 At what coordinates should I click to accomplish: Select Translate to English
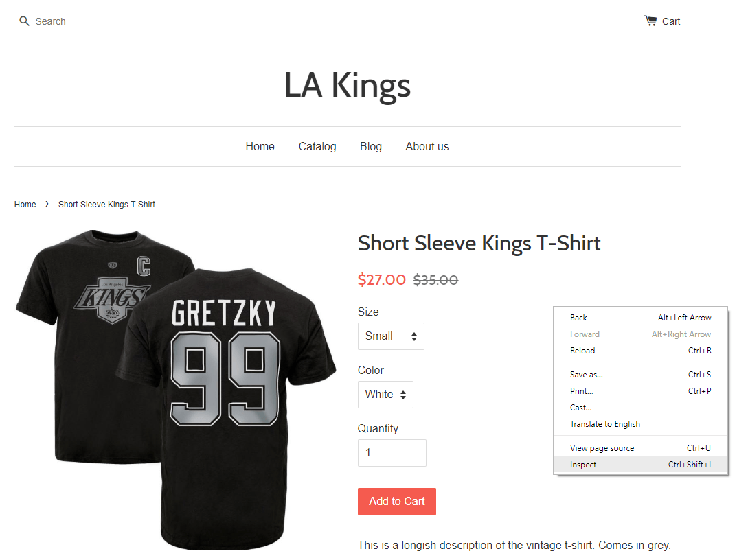pos(605,423)
